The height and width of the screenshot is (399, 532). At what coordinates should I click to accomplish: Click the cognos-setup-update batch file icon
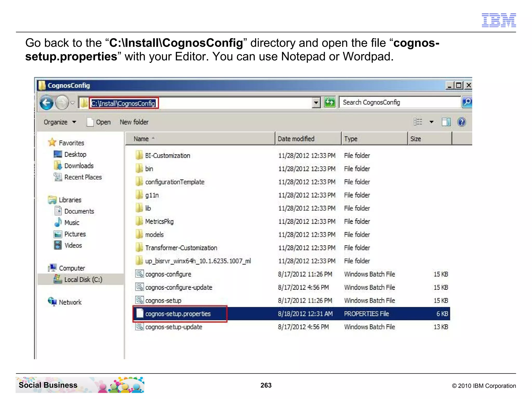[139, 327]
